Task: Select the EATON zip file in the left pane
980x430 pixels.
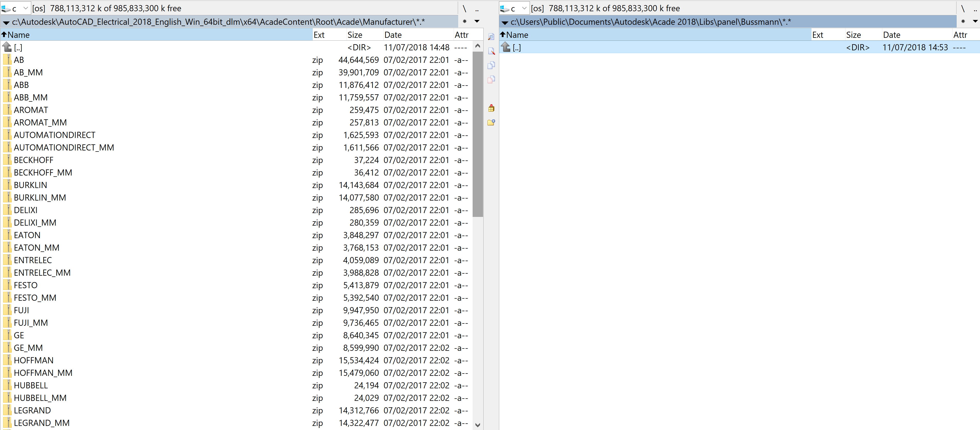Action: coord(27,235)
